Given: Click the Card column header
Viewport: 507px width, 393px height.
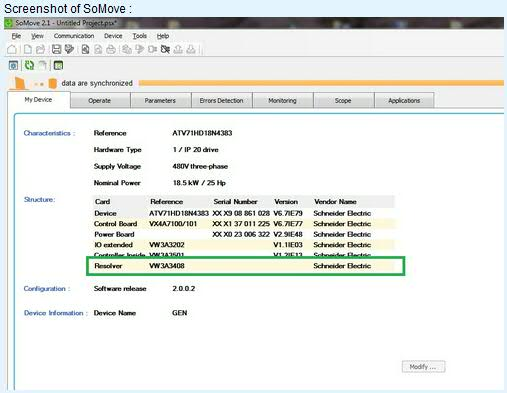Looking at the screenshot, I should pos(102,202).
